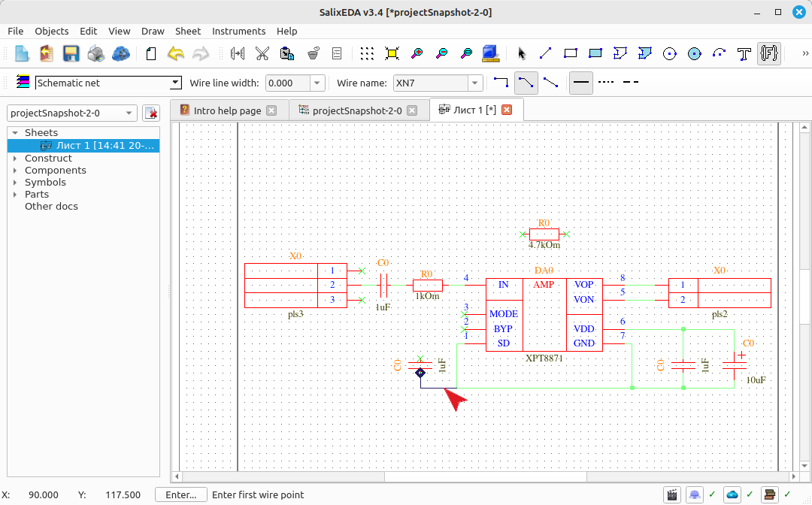The width and height of the screenshot is (812, 505).
Task: Toggle the dotted grid icon
Action: point(367,53)
